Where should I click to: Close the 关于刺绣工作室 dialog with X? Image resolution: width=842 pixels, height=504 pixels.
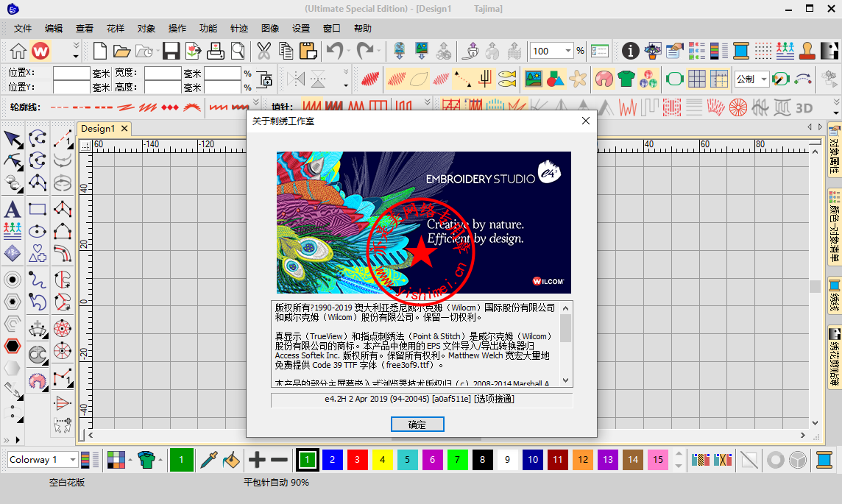(x=586, y=121)
